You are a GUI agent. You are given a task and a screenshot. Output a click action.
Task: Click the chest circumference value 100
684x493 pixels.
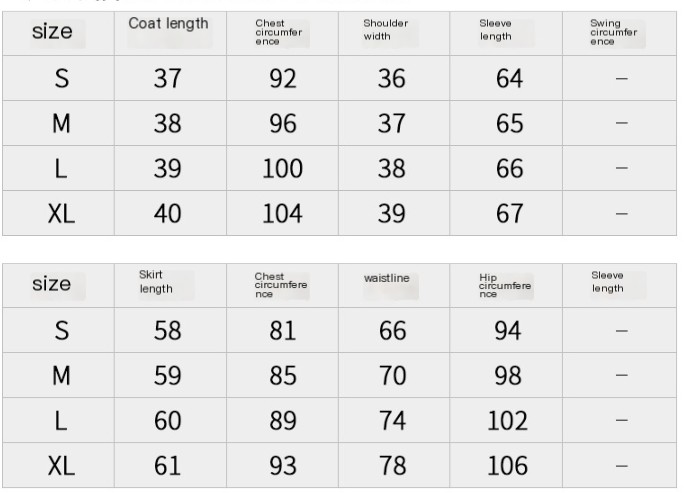pos(282,168)
